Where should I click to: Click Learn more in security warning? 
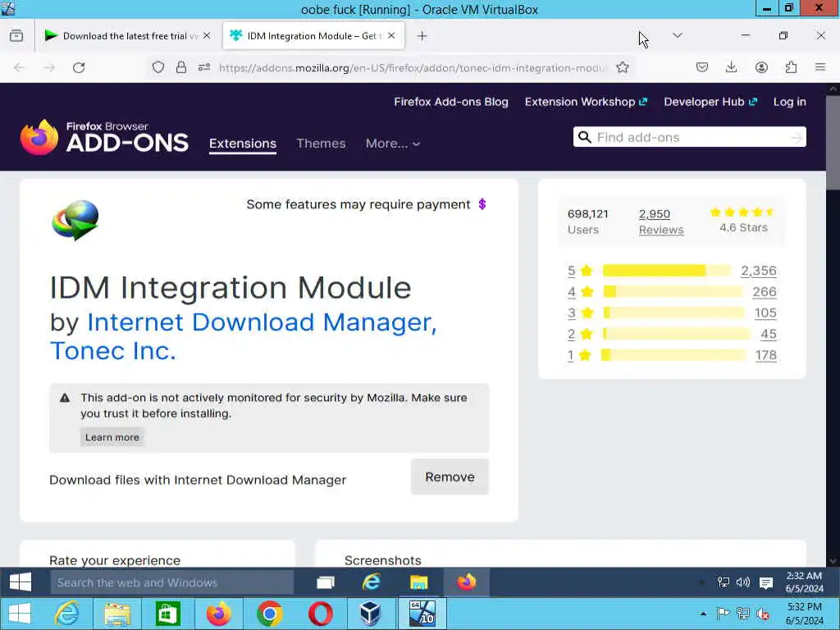coord(112,437)
